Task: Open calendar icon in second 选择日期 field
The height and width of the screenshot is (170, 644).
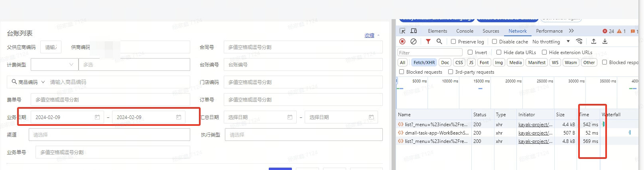Action: point(371,117)
